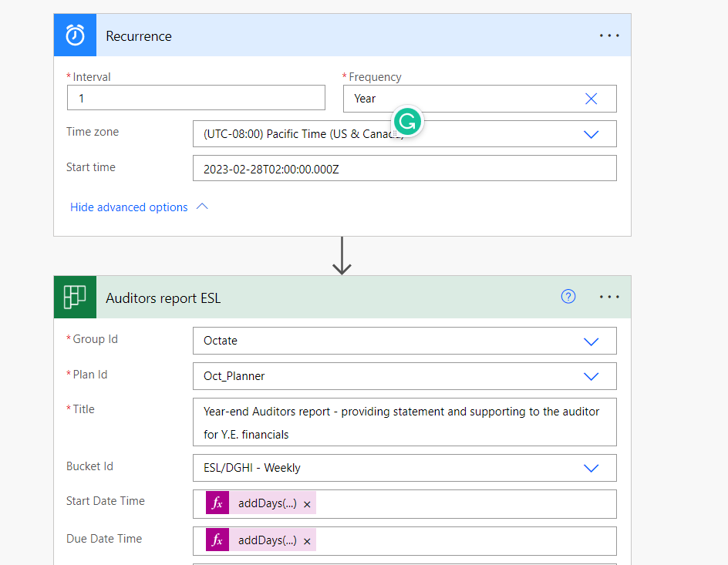Image resolution: width=728 pixels, height=565 pixels.
Task: Click the Octate group value
Action: coord(220,341)
